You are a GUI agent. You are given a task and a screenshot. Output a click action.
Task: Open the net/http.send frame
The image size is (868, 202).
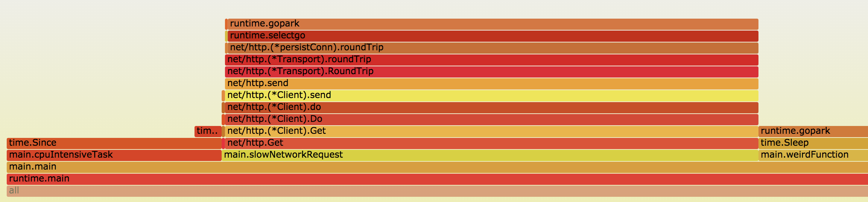click(492, 83)
